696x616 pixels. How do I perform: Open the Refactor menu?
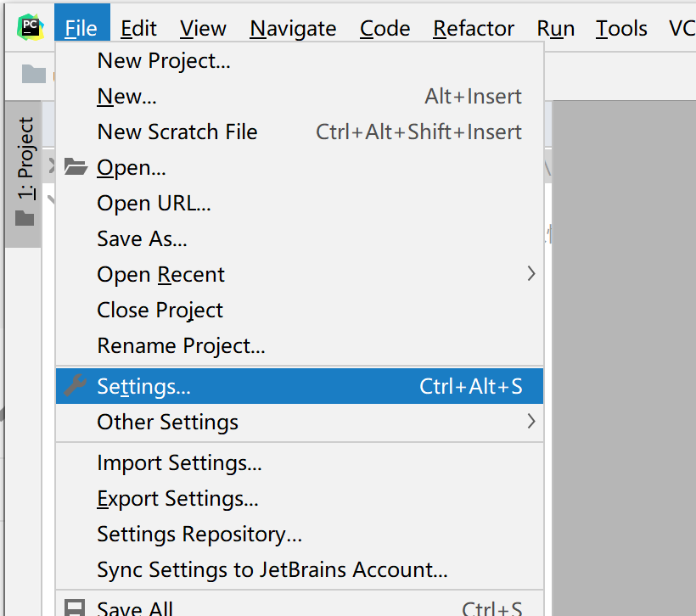(473, 28)
